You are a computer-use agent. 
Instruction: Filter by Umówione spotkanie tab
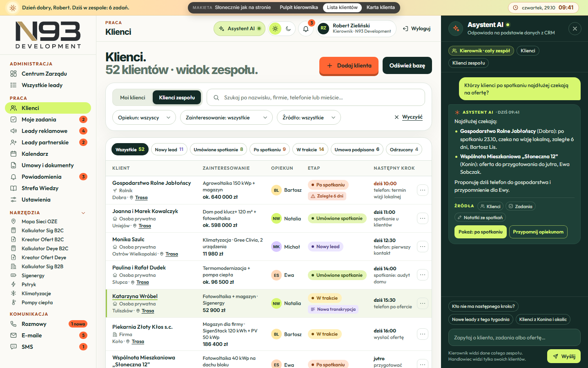218,149
